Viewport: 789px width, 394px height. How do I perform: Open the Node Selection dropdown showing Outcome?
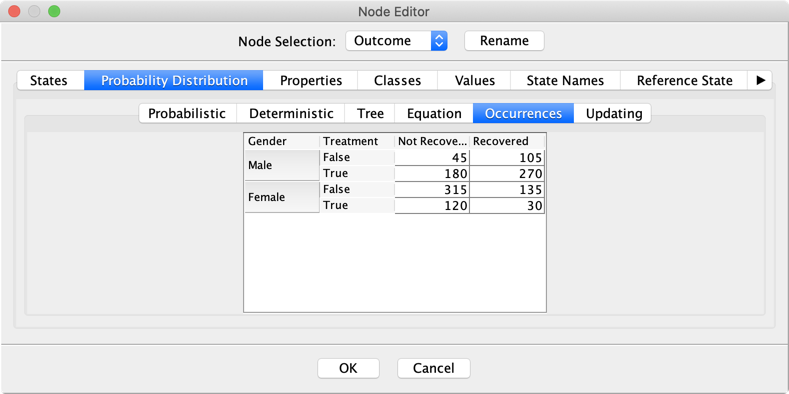pos(397,41)
